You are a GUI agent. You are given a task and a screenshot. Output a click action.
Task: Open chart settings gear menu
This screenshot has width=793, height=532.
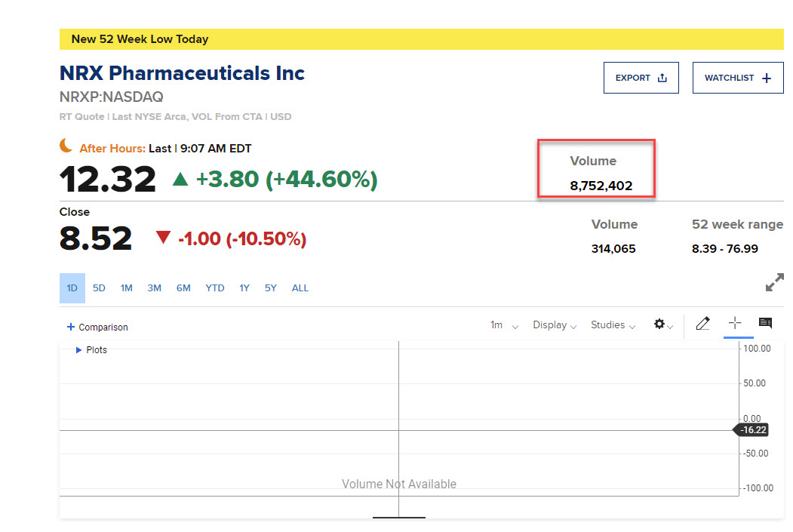click(660, 324)
